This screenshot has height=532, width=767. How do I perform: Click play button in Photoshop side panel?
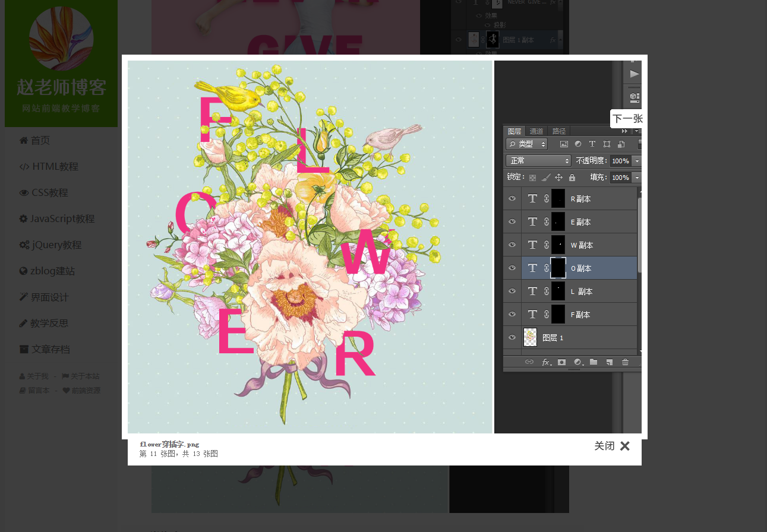click(635, 74)
